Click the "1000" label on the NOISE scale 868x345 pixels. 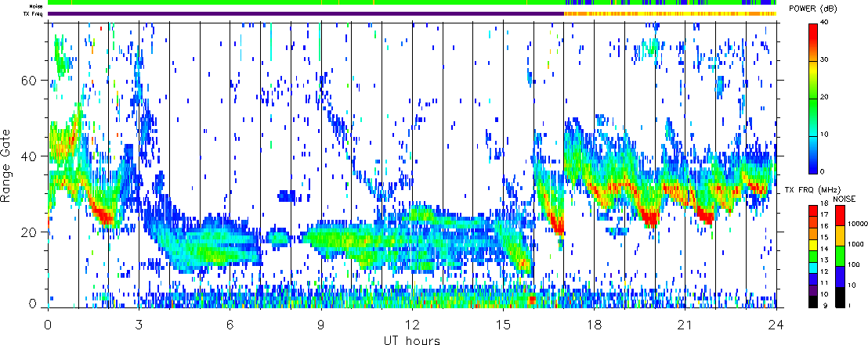pyautogui.click(x=857, y=245)
